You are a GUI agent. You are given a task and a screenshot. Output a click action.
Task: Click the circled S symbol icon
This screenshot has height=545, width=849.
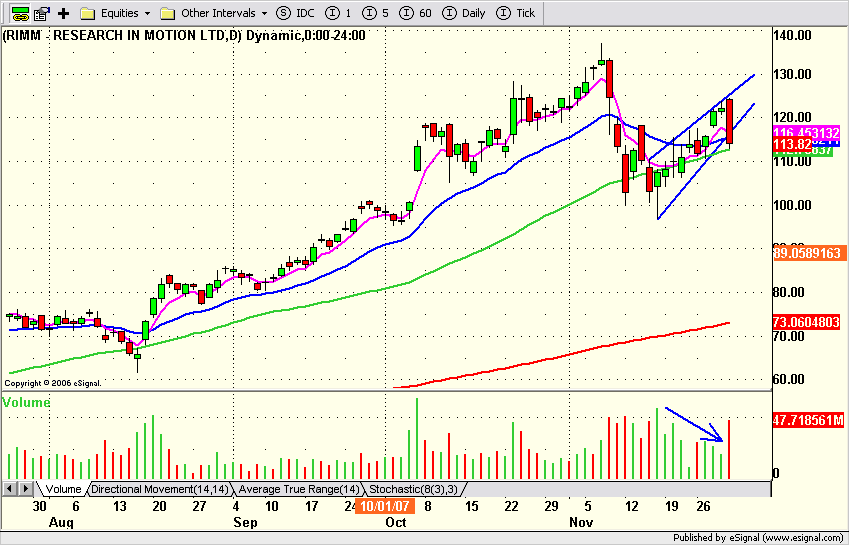point(283,13)
